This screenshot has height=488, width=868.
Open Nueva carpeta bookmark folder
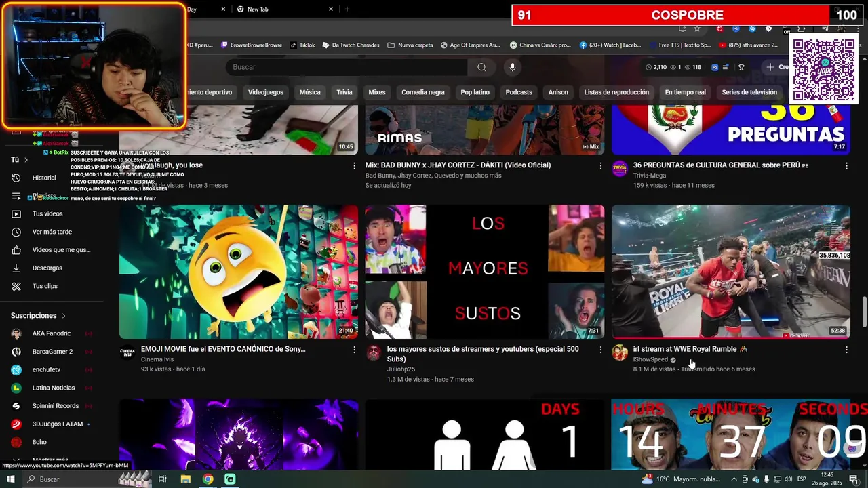point(410,45)
